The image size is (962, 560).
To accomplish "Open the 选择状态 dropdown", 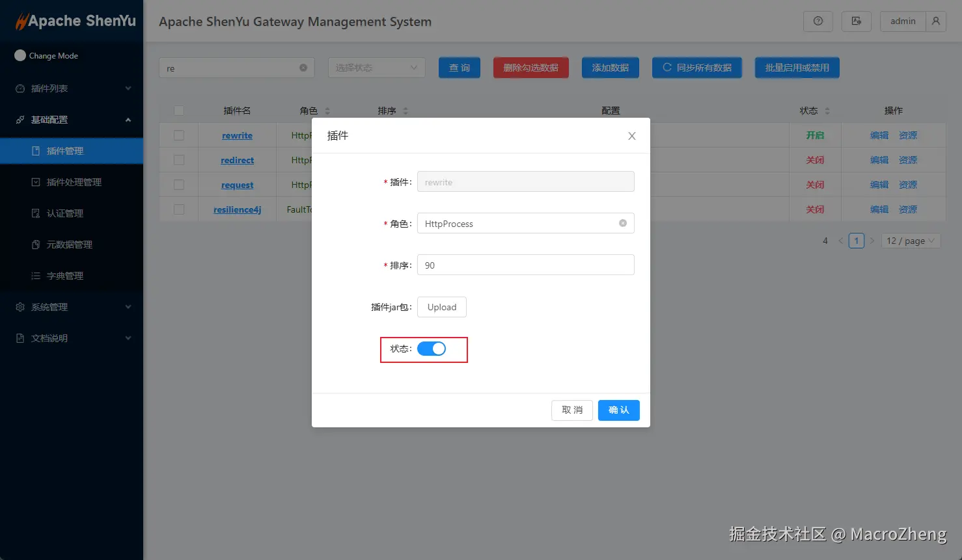I will pyautogui.click(x=376, y=68).
